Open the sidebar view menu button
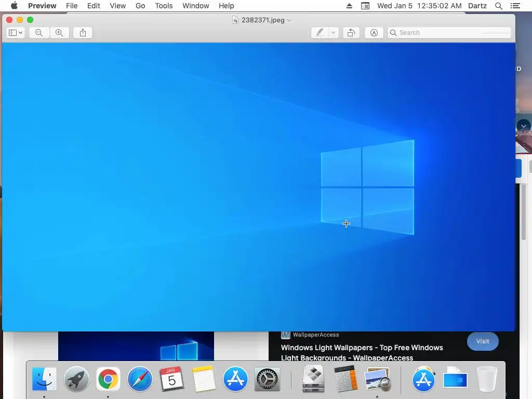This screenshot has height=399, width=532. pos(16,33)
